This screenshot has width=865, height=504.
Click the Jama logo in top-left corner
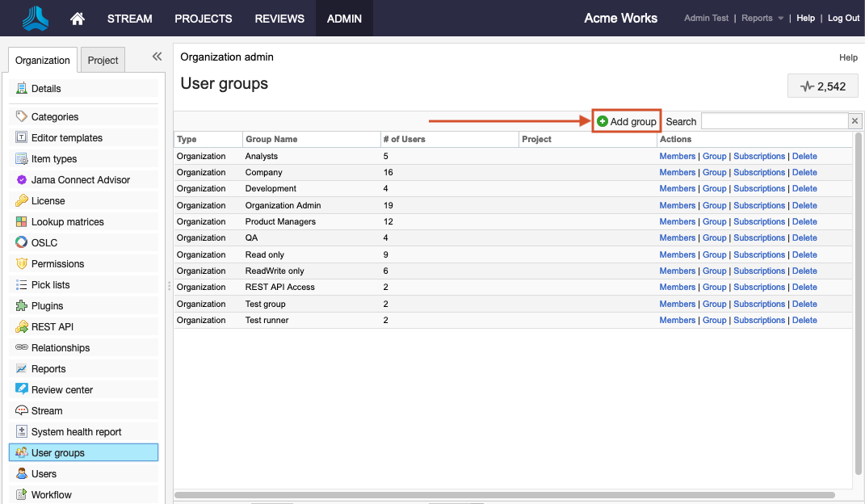35,18
